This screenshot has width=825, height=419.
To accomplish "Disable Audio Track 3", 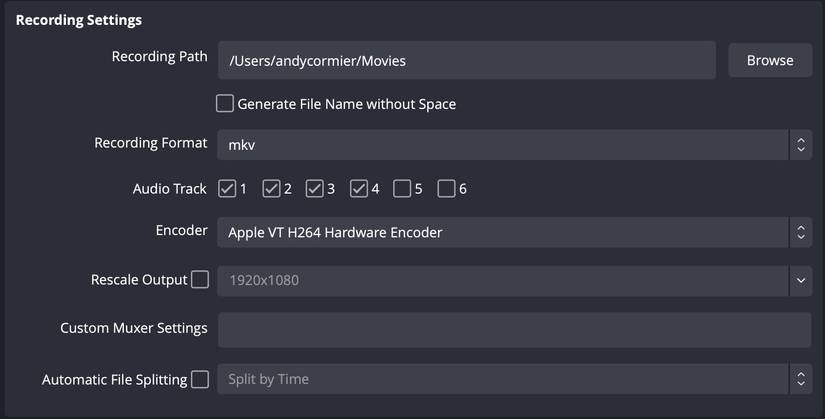I will click(x=315, y=188).
